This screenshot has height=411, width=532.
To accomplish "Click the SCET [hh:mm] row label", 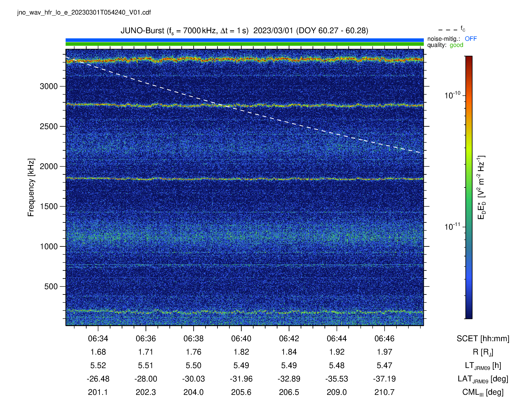I will coord(483,338).
